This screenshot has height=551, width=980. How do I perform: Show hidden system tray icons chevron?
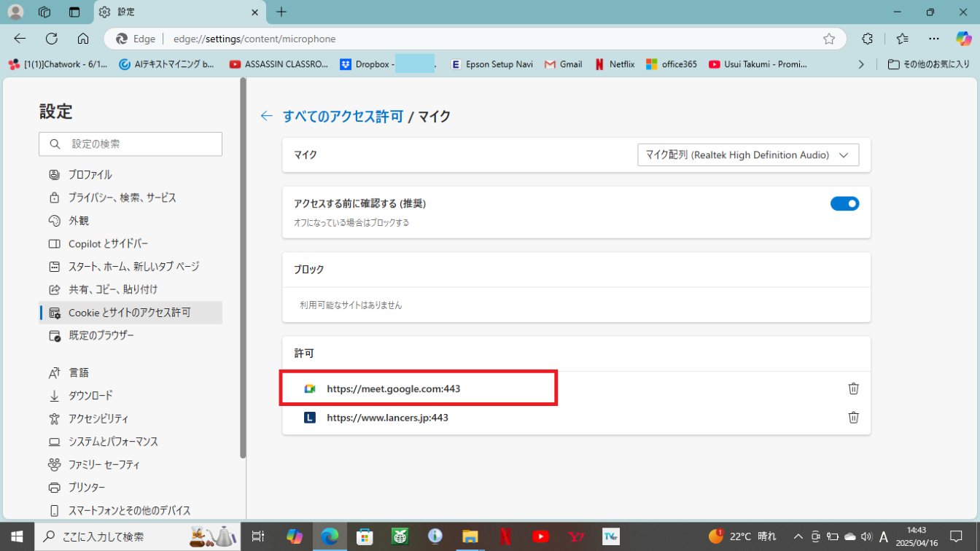(x=798, y=537)
